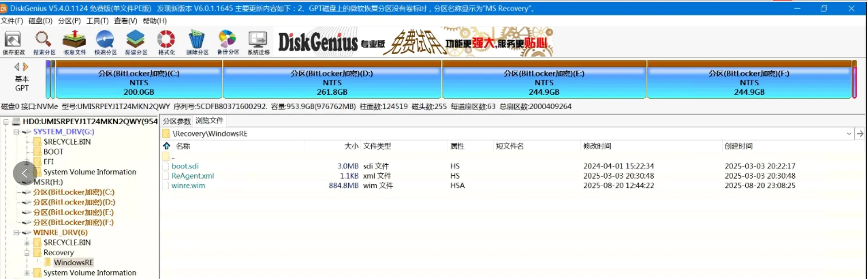This screenshot has height=279, width=868.
Task: Select WINRE_DRV(6) in the tree
Action: pyautogui.click(x=60, y=232)
